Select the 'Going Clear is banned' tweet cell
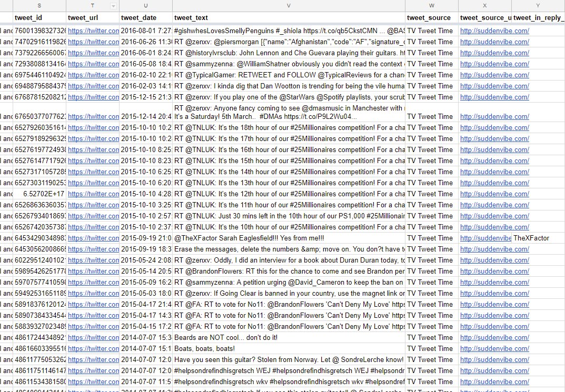This screenshot has height=392, width=565. pyautogui.click(x=289, y=294)
